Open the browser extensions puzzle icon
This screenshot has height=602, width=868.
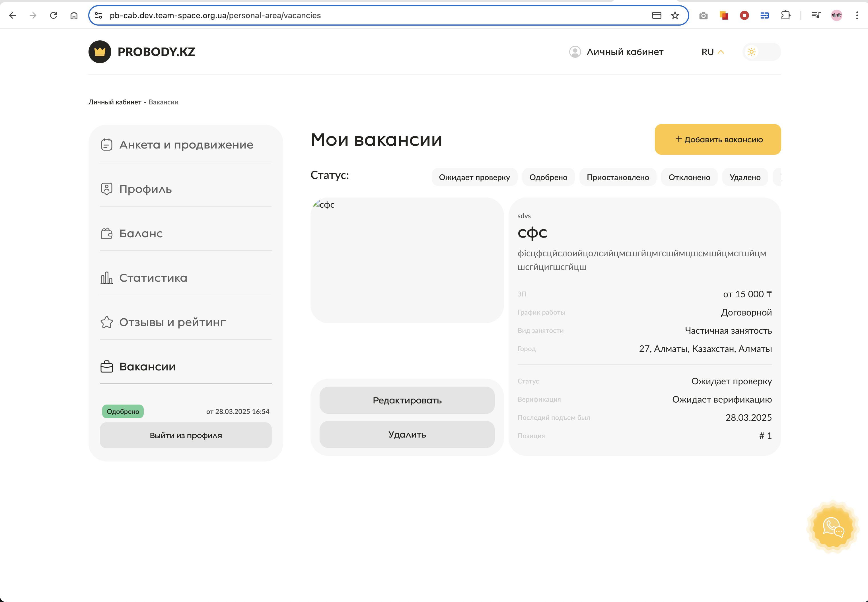[785, 15]
